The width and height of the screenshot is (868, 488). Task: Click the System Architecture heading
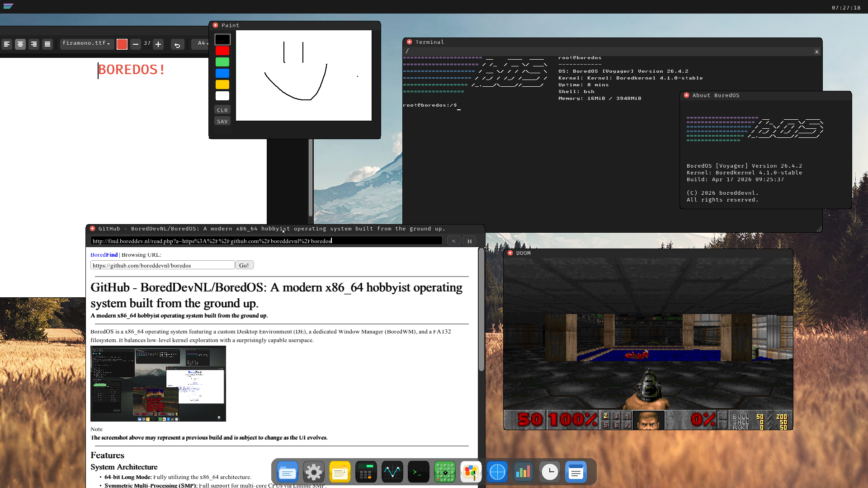tap(124, 467)
